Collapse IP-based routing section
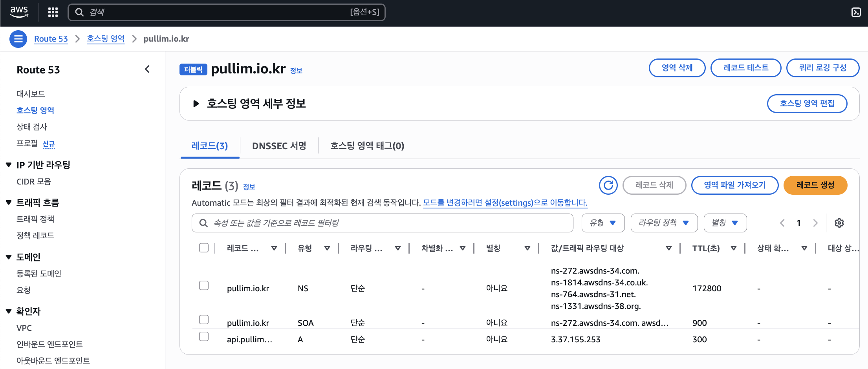The height and width of the screenshot is (369, 868). tap(9, 165)
